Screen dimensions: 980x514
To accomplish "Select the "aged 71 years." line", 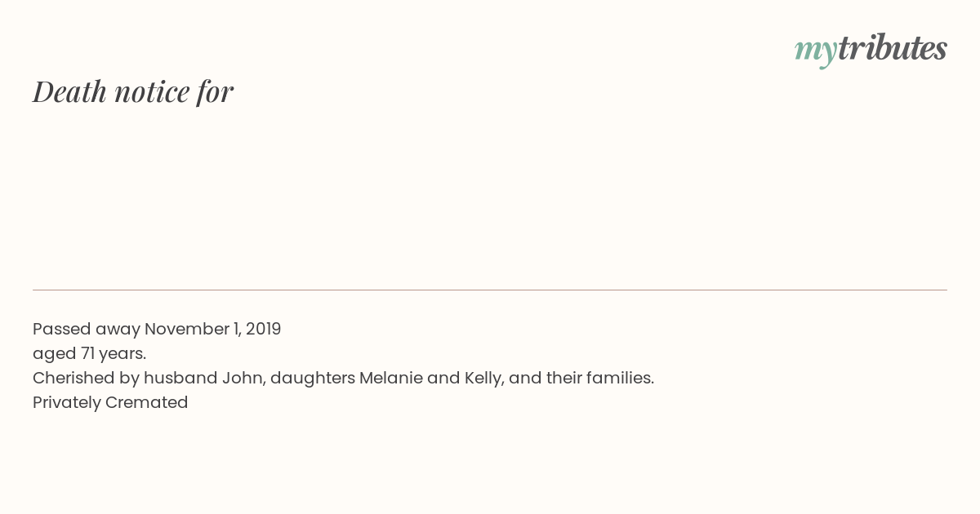I will (89, 353).
